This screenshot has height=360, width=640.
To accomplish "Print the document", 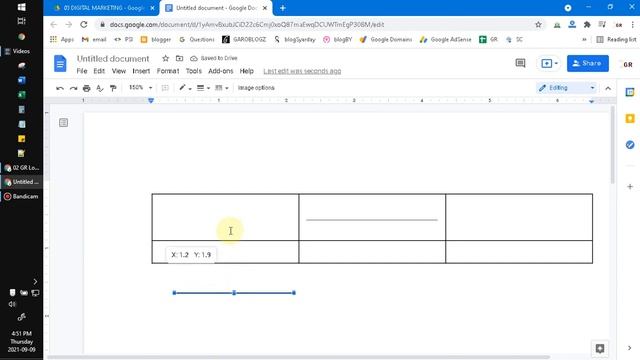I will pos(87,88).
